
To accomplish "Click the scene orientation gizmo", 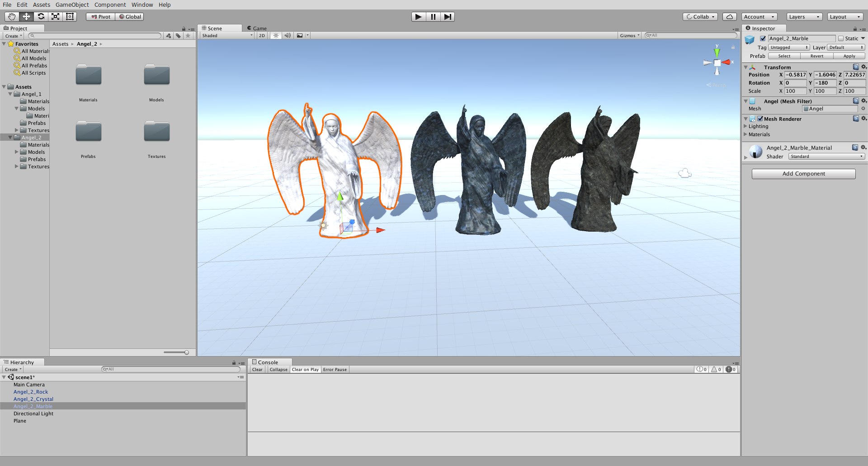I will pyautogui.click(x=717, y=62).
